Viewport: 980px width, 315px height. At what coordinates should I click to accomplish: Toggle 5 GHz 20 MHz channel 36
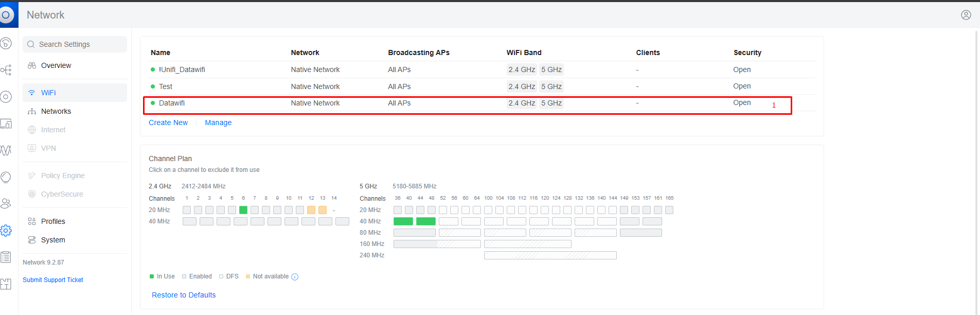coord(398,210)
